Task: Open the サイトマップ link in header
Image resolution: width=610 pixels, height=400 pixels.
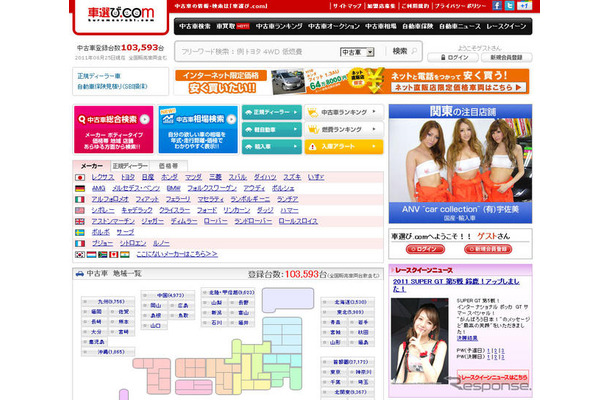Action: click(x=347, y=6)
